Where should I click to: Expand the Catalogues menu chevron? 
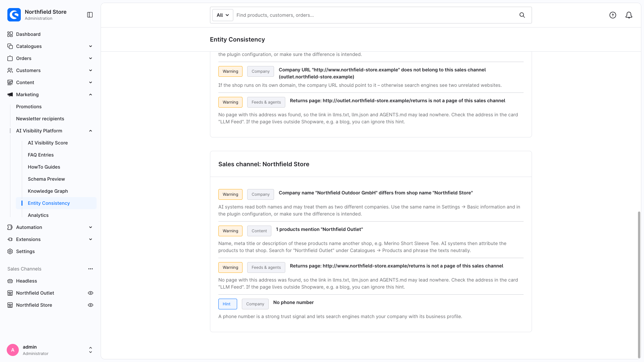point(91,46)
